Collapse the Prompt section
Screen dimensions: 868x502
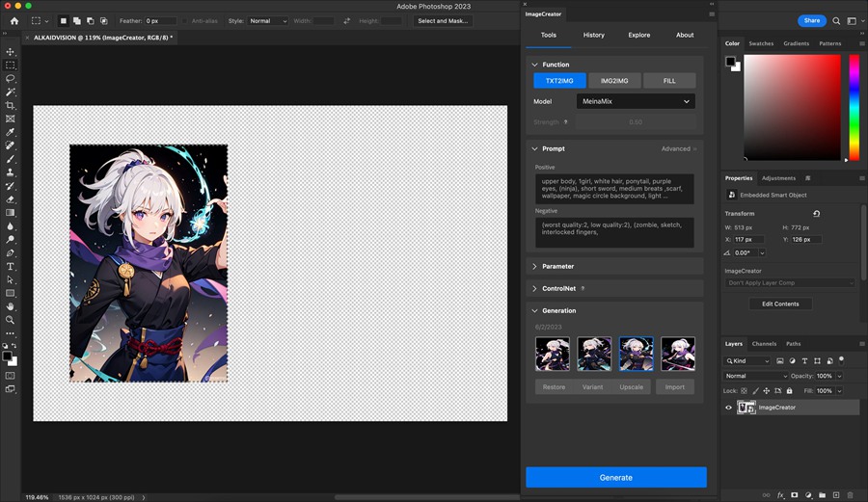pos(534,148)
